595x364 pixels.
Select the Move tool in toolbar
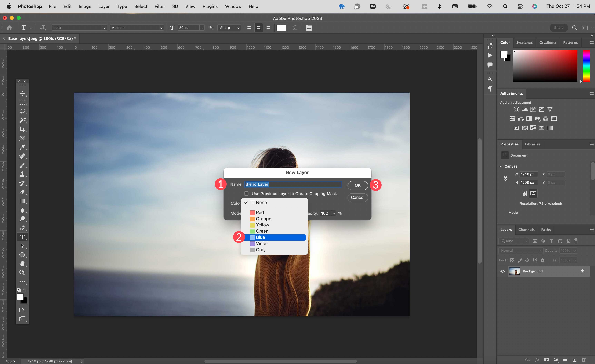click(23, 93)
